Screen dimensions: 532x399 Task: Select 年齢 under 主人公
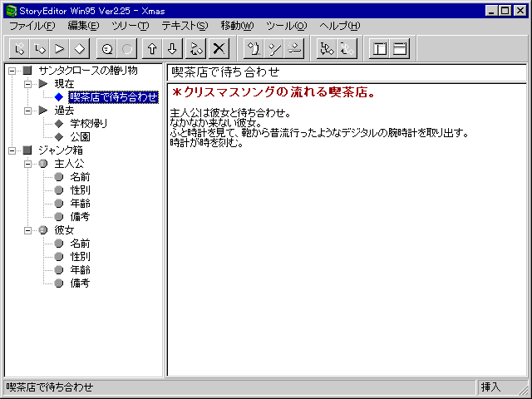pyautogui.click(x=80, y=203)
